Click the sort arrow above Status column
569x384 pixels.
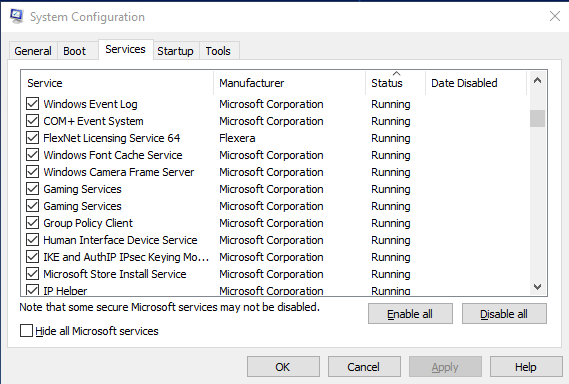click(396, 74)
